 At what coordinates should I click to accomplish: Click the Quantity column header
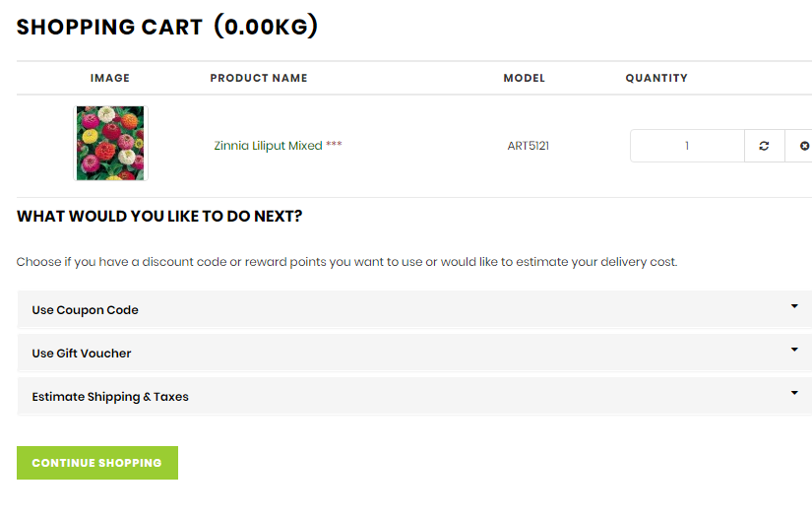pos(656,78)
